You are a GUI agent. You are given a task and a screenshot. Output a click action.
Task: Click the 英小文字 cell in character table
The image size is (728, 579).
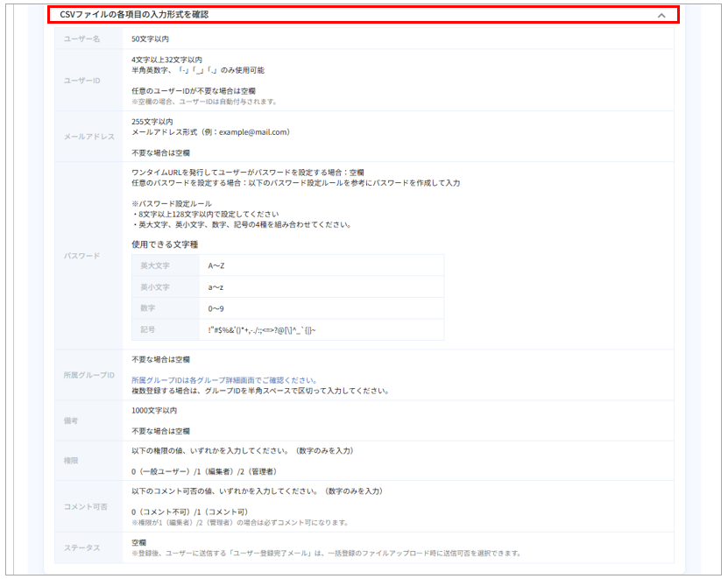coord(155,287)
